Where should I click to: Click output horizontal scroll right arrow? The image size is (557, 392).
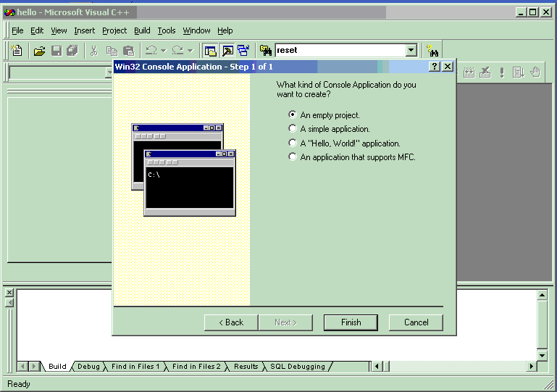tap(532, 366)
